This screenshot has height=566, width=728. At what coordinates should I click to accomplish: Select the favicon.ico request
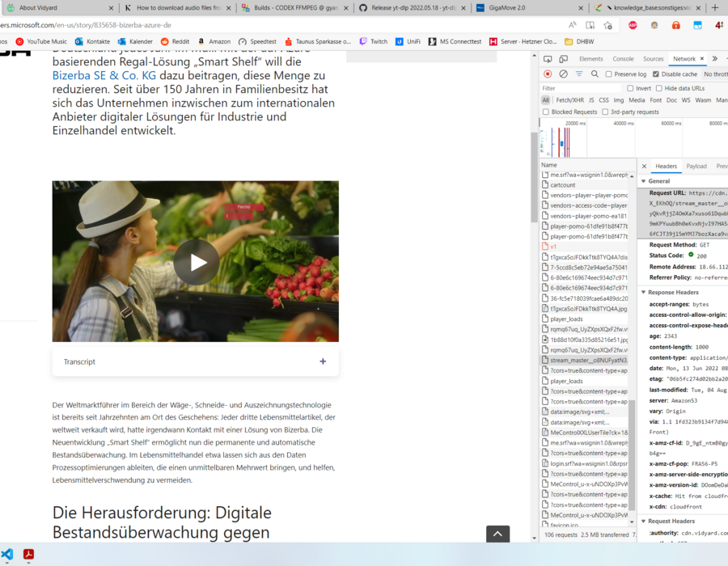tap(585, 525)
